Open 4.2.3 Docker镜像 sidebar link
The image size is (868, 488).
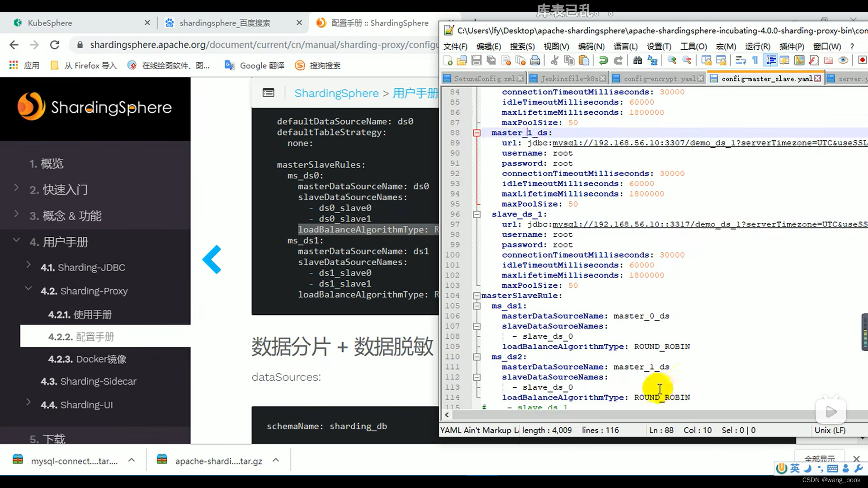click(87, 359)
